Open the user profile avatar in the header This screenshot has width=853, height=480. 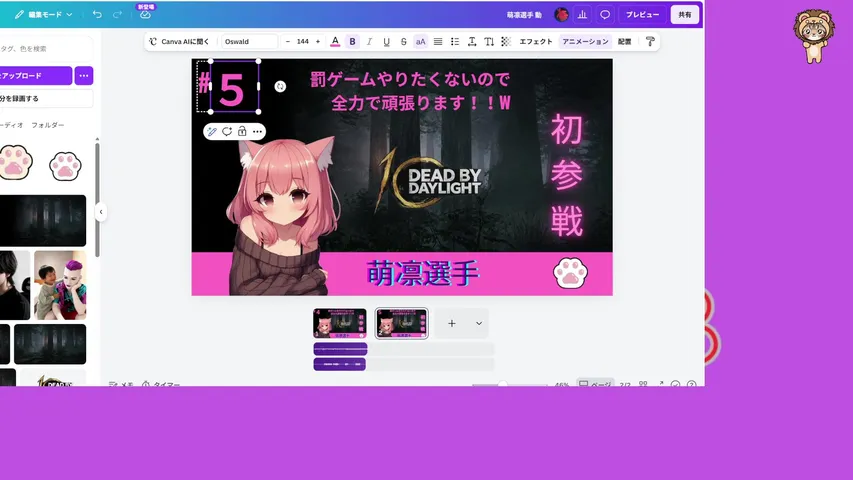click(561, 15)
